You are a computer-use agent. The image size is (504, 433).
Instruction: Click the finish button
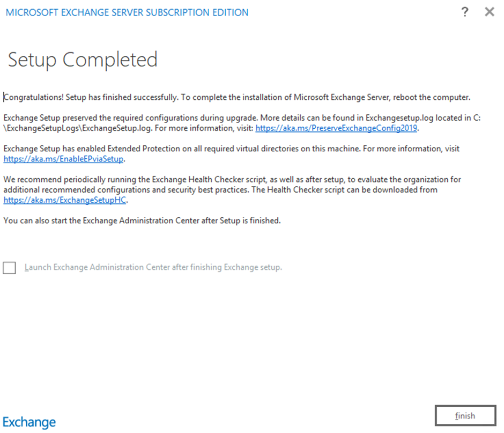[465, 416]
